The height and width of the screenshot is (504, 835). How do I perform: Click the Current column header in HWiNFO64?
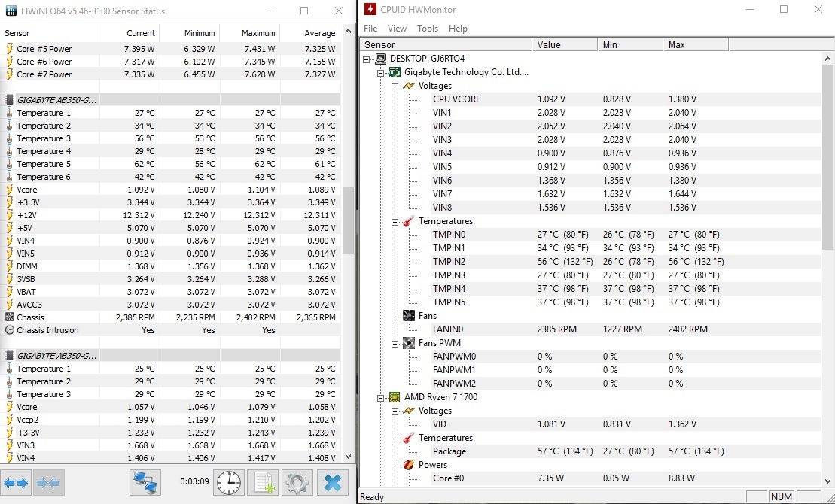point(130,33)
